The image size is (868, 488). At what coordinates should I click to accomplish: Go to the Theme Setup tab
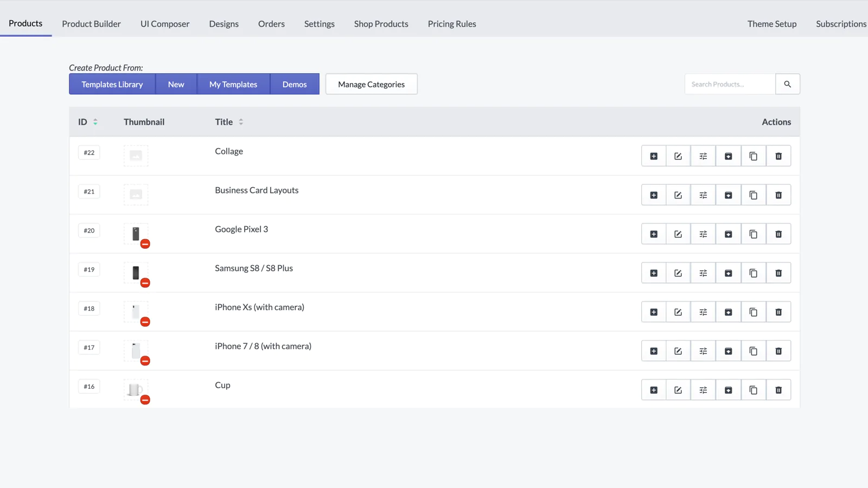coord(771,24)
